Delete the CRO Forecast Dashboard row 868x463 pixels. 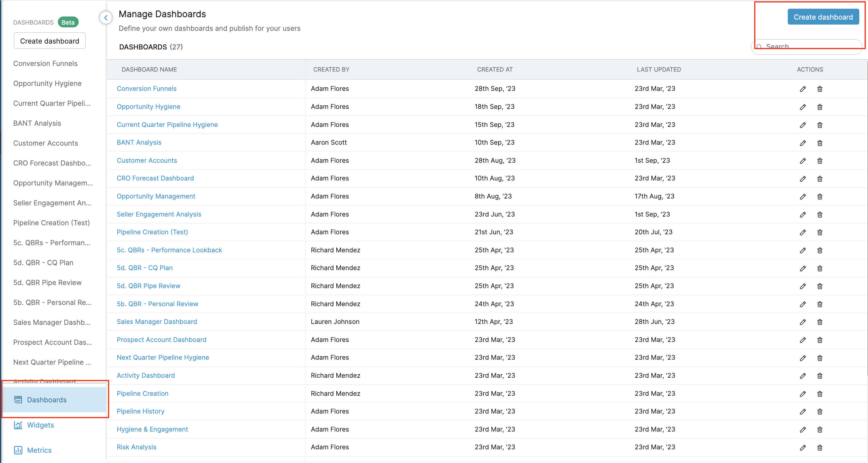(820, 179)
